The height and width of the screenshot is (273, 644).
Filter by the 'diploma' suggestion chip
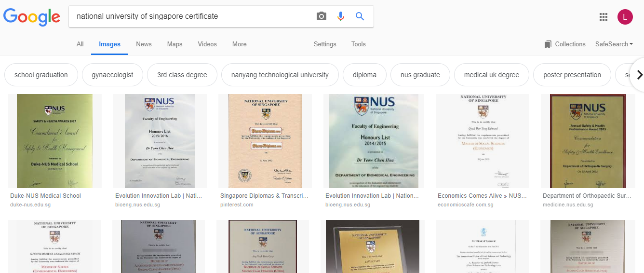[364, 75]
